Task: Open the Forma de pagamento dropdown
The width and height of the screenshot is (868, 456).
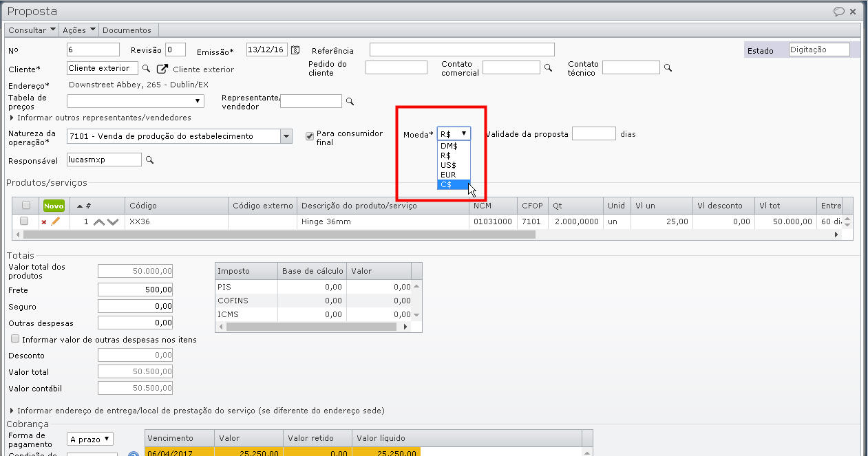Action: point(90,439)
